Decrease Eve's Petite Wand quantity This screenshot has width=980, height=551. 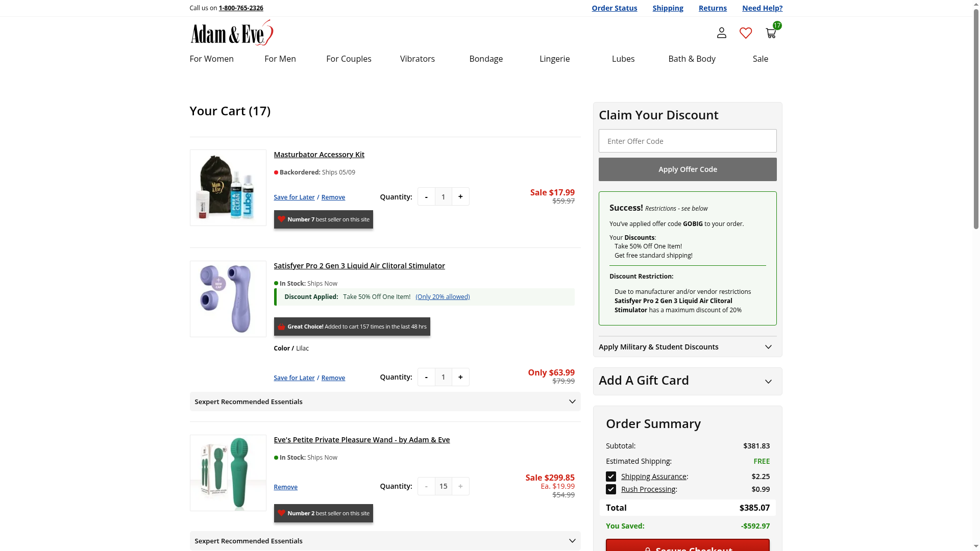pos(426,486)
